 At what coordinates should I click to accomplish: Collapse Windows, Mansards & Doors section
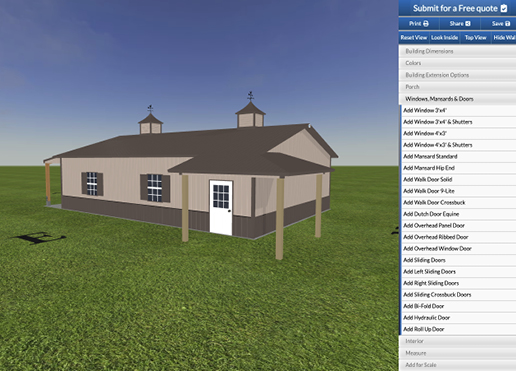(457, 99)
